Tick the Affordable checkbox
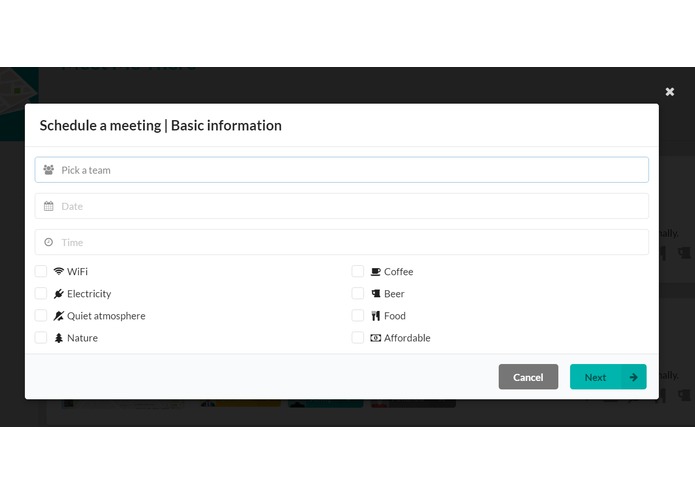Screen dimensions: 695x494 [x=358, y=338]
